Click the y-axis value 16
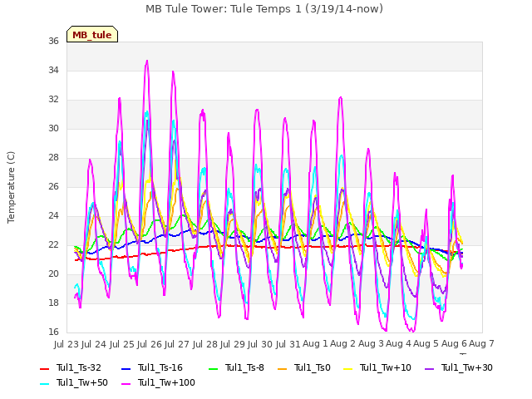 53,332
